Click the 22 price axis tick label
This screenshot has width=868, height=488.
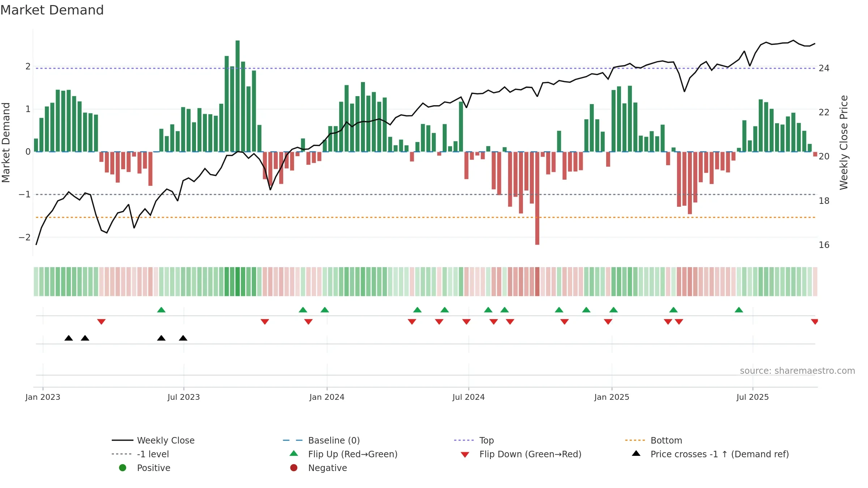click(824, 112)
